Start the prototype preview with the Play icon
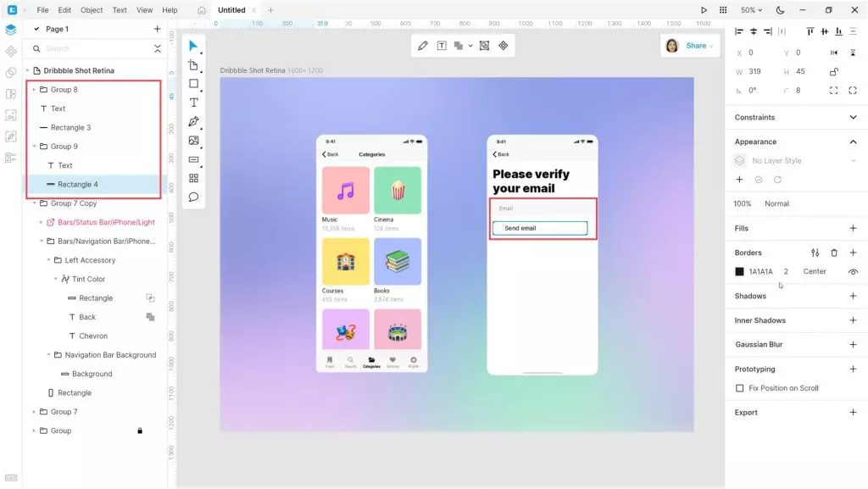Viewport: 868px width, 489px height. (x=704, y=10)
